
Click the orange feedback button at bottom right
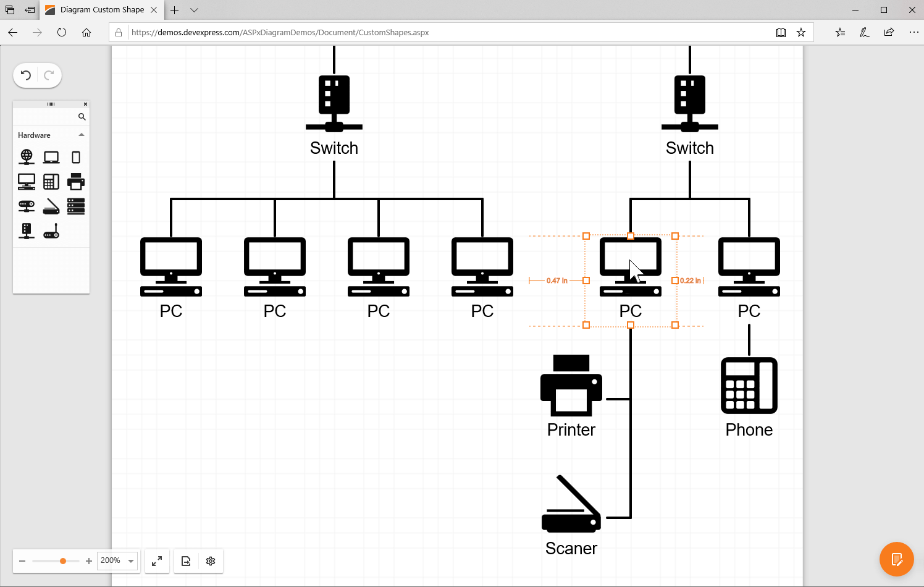click(897, 559)
